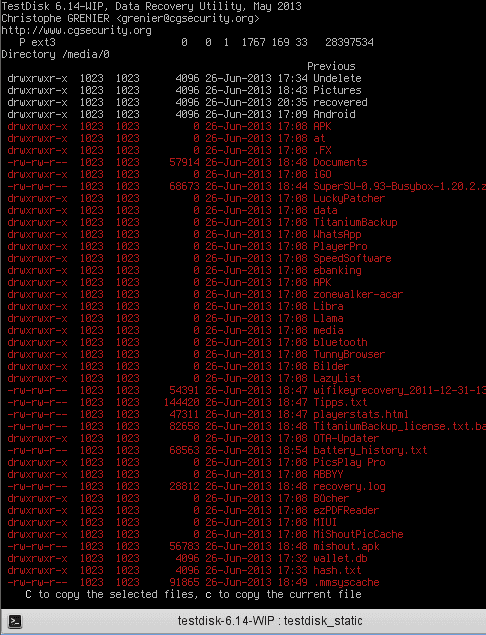The width and height of the screenshot is (486, 635).
Task: Select the .mmsyscache file row
Action: (193, 582)
